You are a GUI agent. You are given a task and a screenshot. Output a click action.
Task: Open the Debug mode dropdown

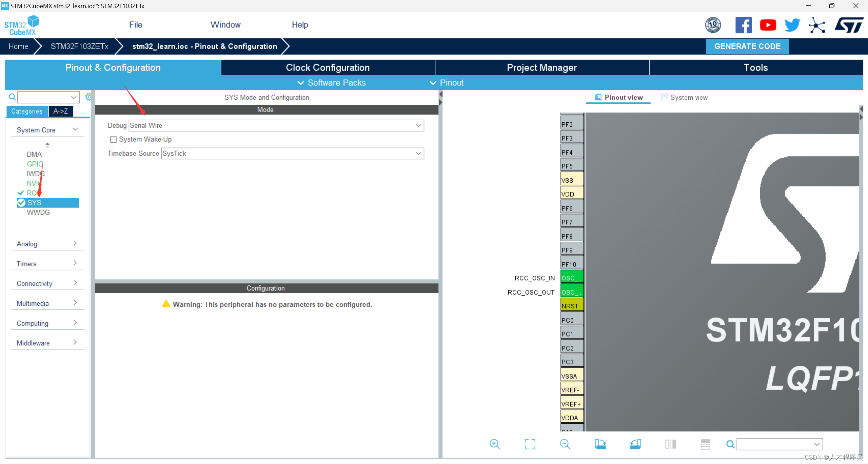tap(276, 125)
